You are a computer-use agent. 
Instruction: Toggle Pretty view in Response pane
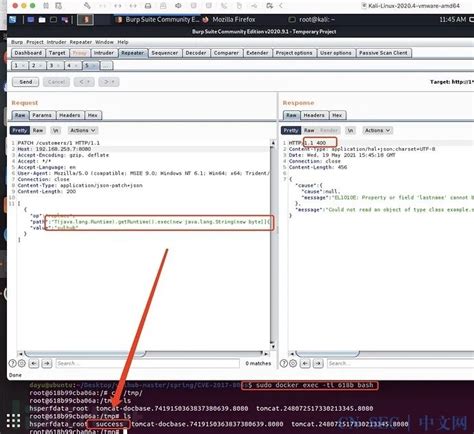point(291,130)
